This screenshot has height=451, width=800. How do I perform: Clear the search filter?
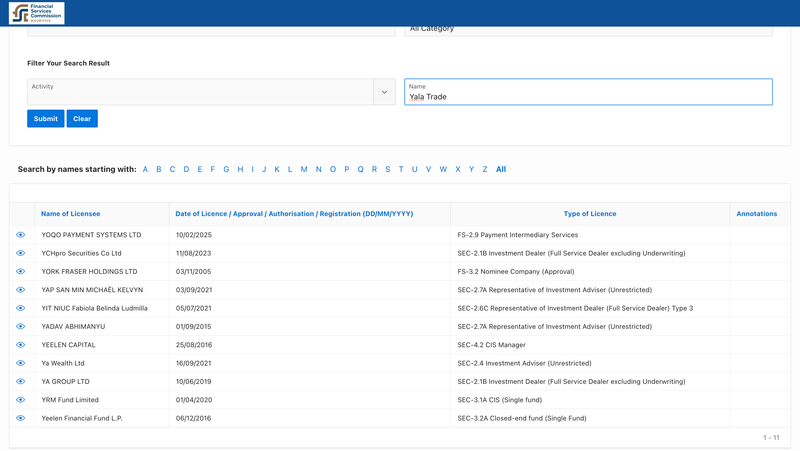[82, 118]
